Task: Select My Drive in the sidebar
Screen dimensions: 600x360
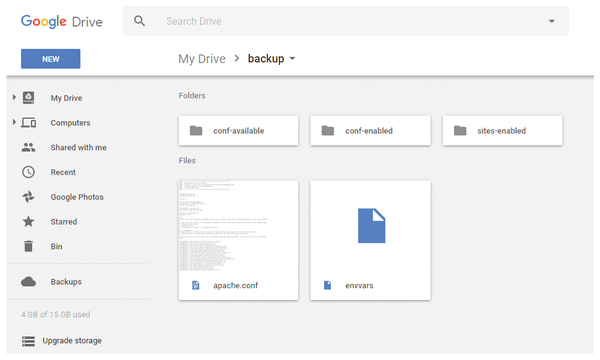Action: pyautogui.click(x=66, y=98)
